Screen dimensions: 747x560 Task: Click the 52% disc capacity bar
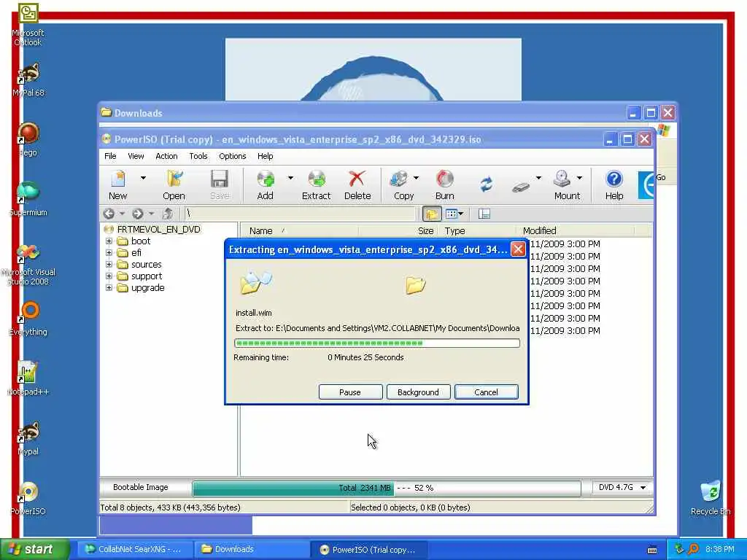click(387, 488)
